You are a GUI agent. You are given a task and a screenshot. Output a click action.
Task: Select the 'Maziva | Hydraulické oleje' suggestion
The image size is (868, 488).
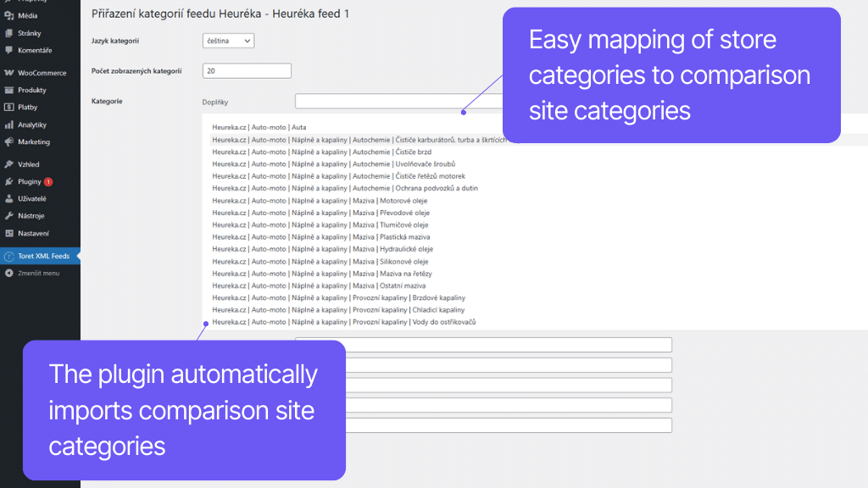tap(322, 250)
